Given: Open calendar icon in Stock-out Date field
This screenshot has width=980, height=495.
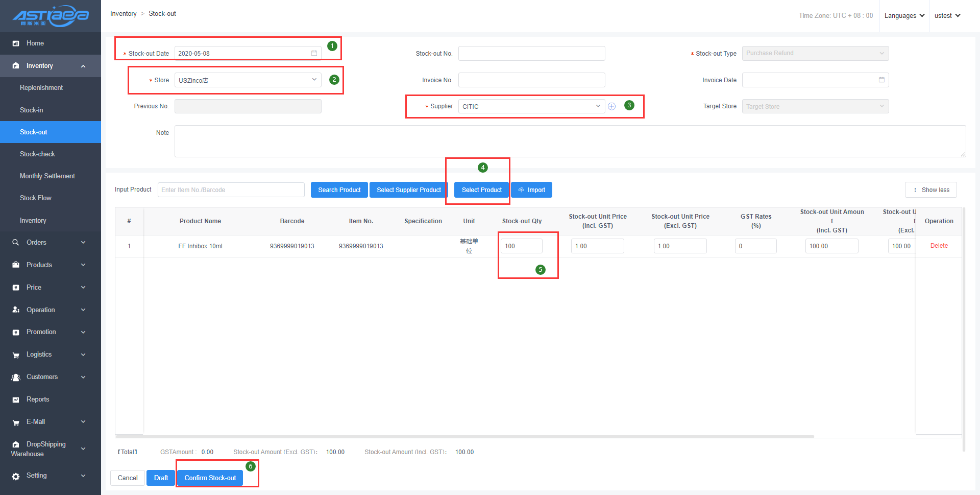Looking at the screenshot, I should pos(314,53).
